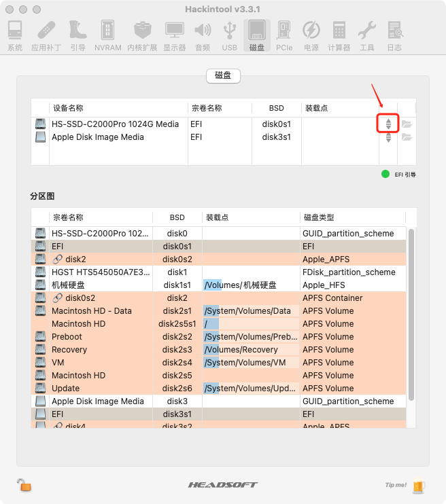Viewport: 446px width, 504px height.
Task: Switch to the NVRAM section
Action: pyautogui.click(x=108, y=35)
